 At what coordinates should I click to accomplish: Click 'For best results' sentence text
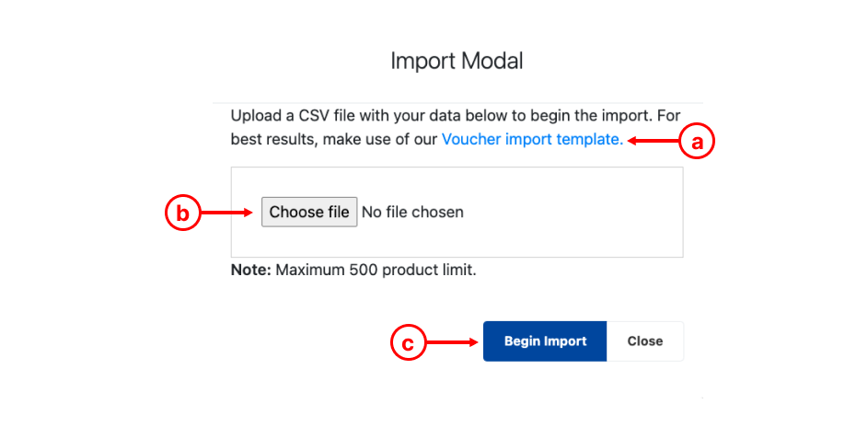point(456,128)
